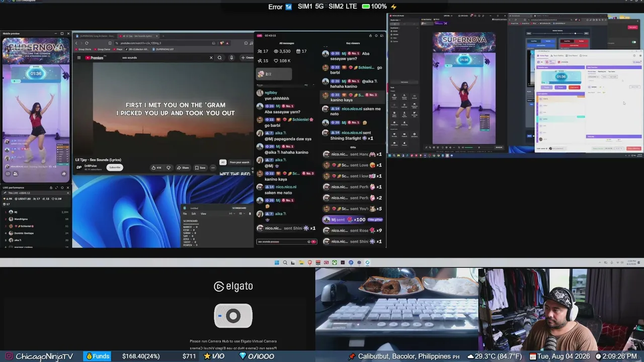This screenshot has height=362, width=644.
Task: Reload the YouTube page
Action: pyautogui.click(x=87, y=43)
